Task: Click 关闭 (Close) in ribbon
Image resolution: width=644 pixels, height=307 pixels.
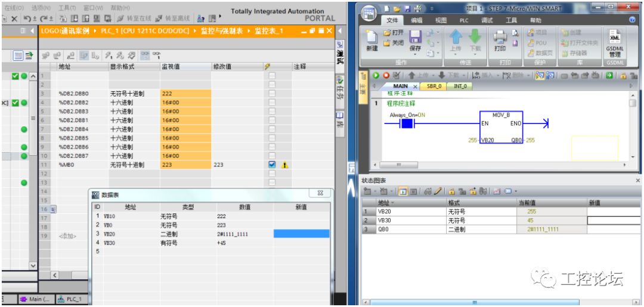Action: click(393, 43)
